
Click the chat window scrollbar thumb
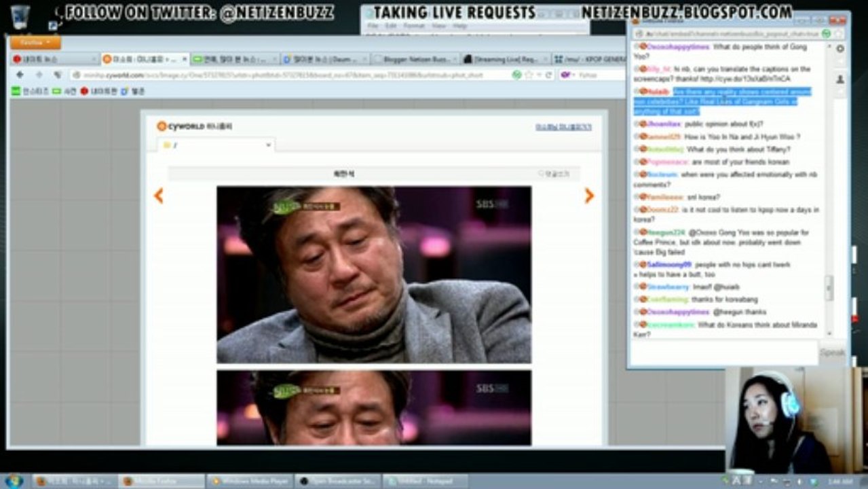829,287
